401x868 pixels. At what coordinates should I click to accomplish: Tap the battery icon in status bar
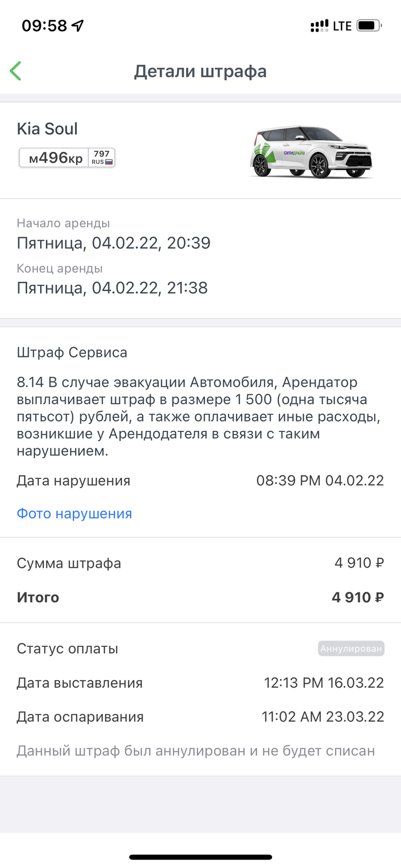tap(368, 26)
